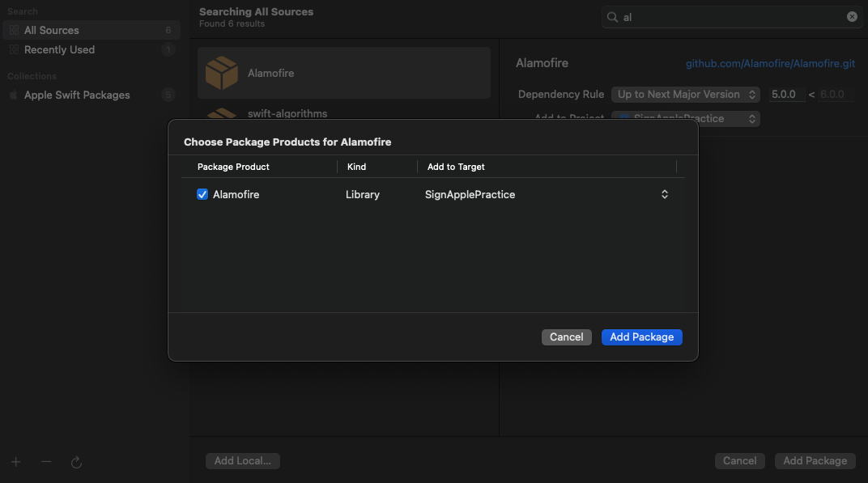The width and height of the screenshot is (868, 483).
Task: Open the github.com/Alamofire/Alamofire.git link
Action: tap(770, 64)
